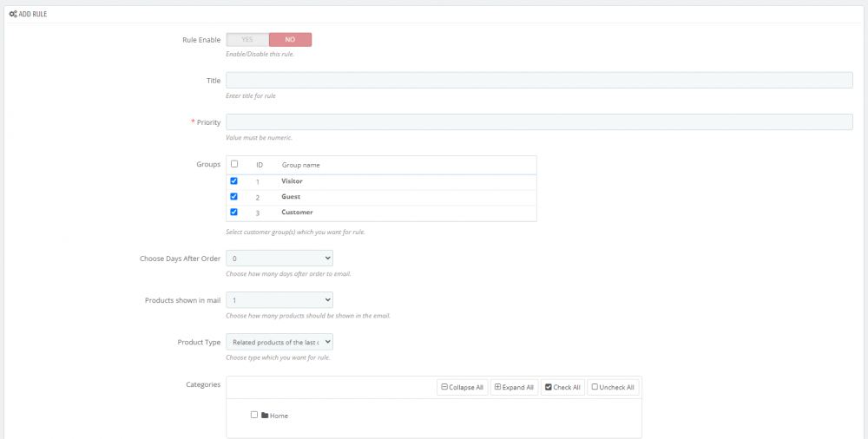This screenshot has width=868, height=439.
Task: Open the Choose Days After Order dropdown
Action: 279,258
